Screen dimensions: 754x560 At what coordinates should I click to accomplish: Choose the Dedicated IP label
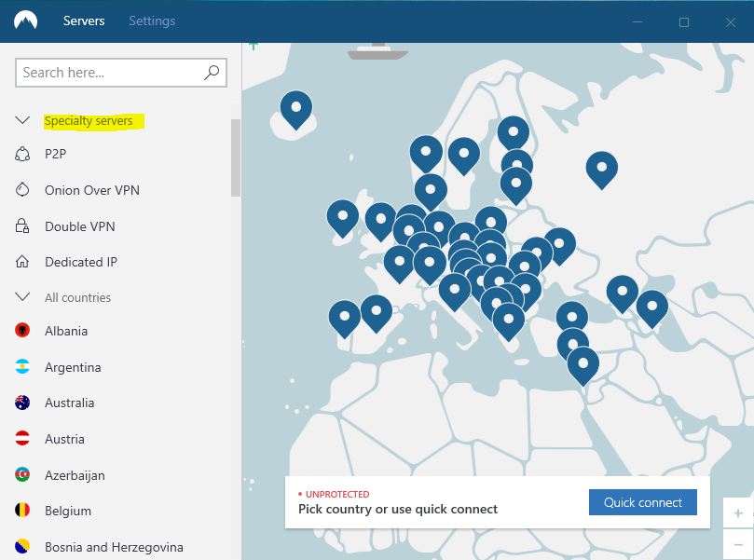(x=81, y=262)
